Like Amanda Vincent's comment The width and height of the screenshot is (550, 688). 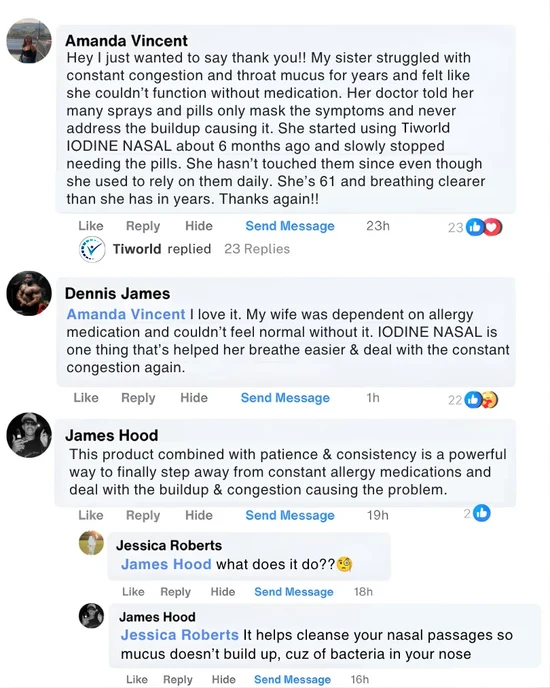click(91, 226)
